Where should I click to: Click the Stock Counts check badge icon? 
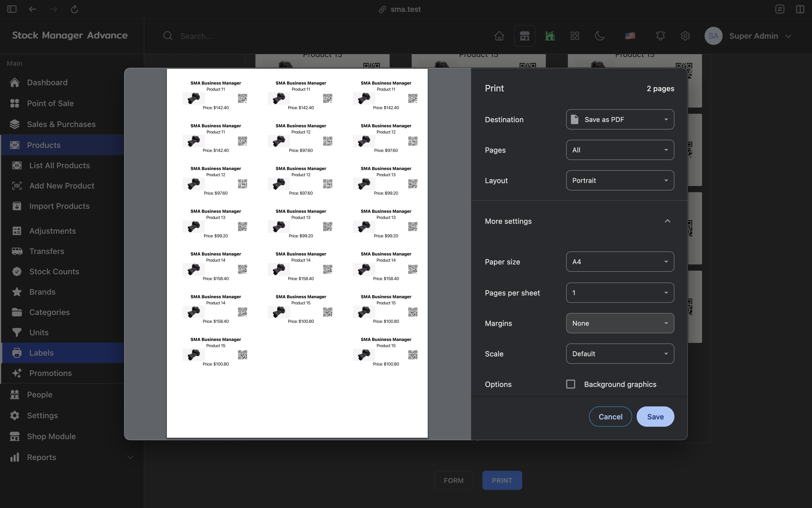pyautogui.click(x=17, y=271)
